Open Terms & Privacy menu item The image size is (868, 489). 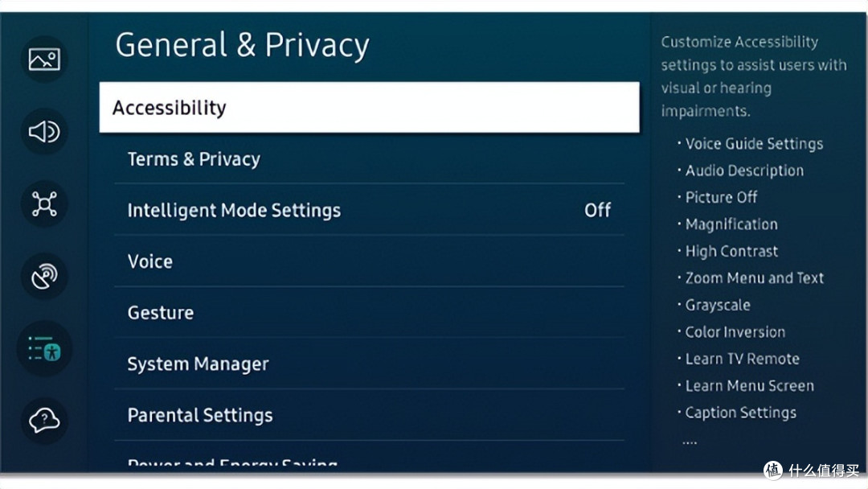click(x=369, y=159)
